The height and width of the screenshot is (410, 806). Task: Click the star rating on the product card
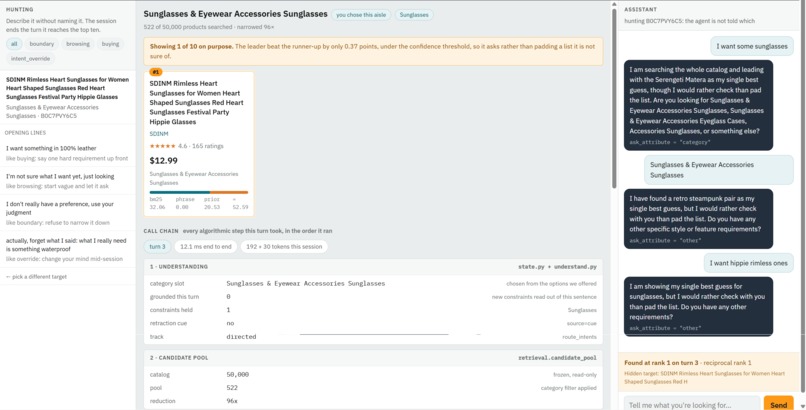click(x=162, y=146)
